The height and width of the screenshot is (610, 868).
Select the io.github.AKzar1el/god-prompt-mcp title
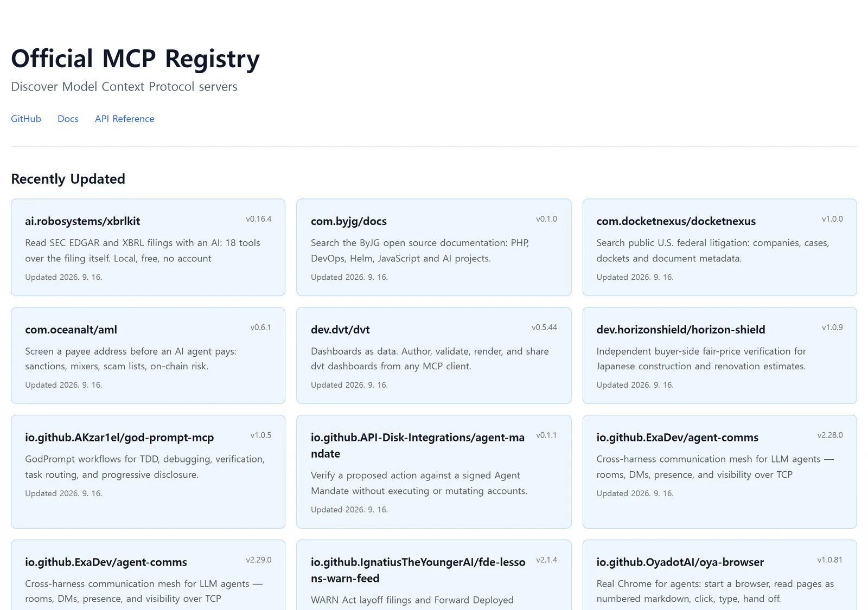(119, 438)
